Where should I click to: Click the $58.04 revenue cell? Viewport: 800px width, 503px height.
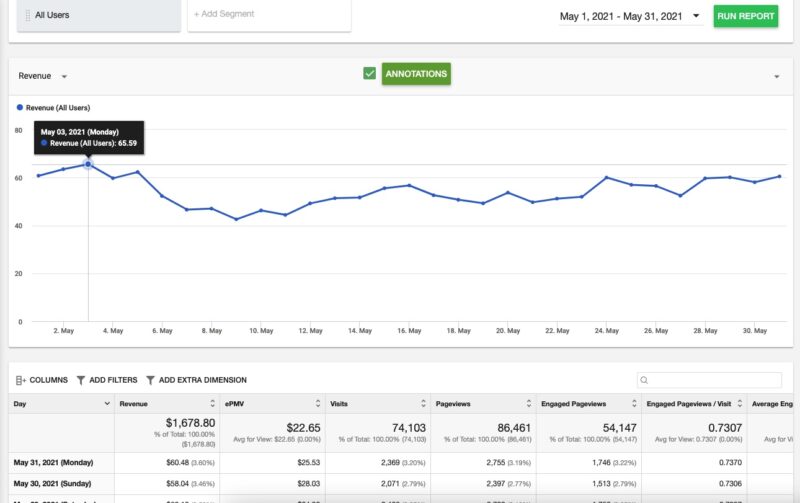coord(178,484)
